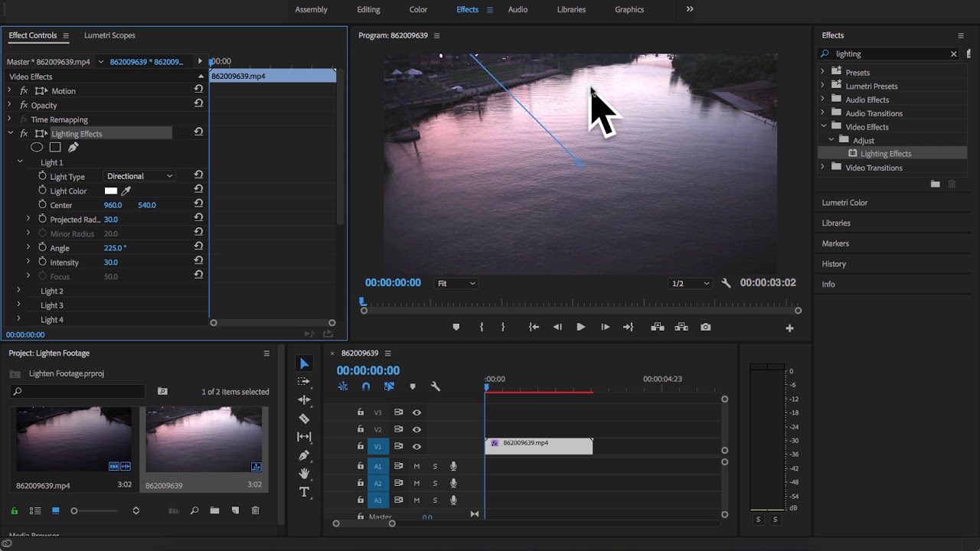Open the Light Type Directional dropdown
Viewport: 980px width, 551px height.
coord(139,176)
